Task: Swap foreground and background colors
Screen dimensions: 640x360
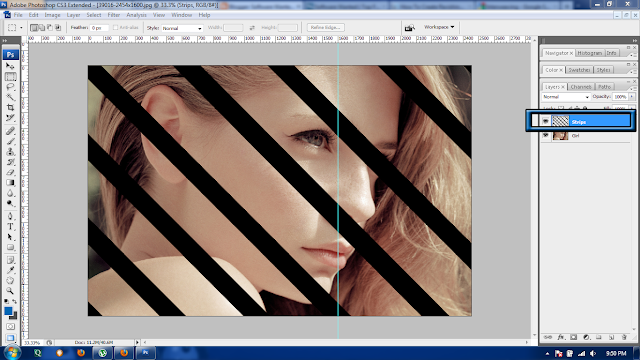Action: tap(15, 302)
